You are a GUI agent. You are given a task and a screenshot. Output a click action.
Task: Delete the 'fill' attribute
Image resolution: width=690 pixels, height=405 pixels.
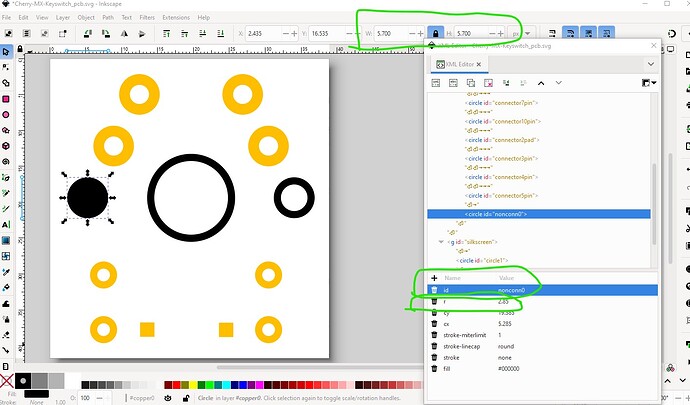point(434,368)
